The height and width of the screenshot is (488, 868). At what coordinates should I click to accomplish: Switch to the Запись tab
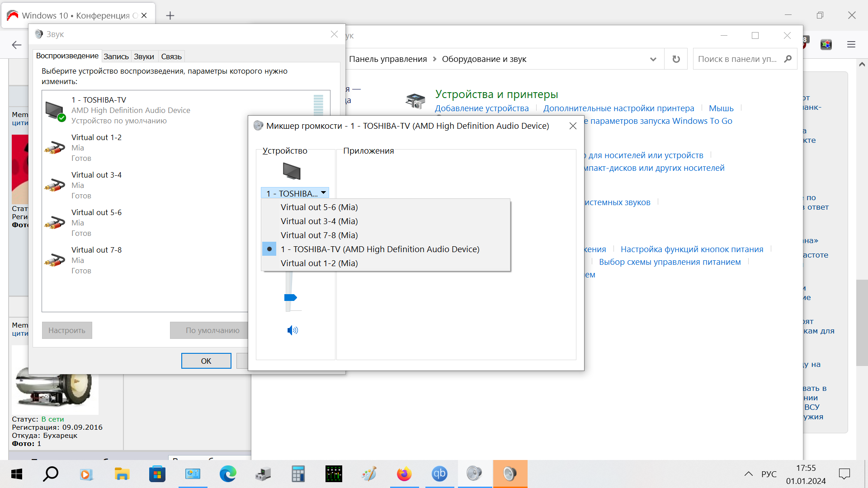[116, 56]
